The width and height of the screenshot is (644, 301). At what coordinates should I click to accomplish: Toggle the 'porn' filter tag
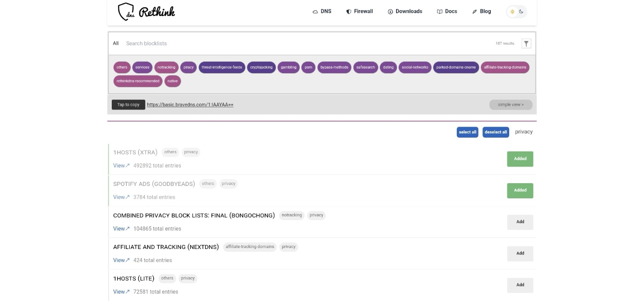308,67
